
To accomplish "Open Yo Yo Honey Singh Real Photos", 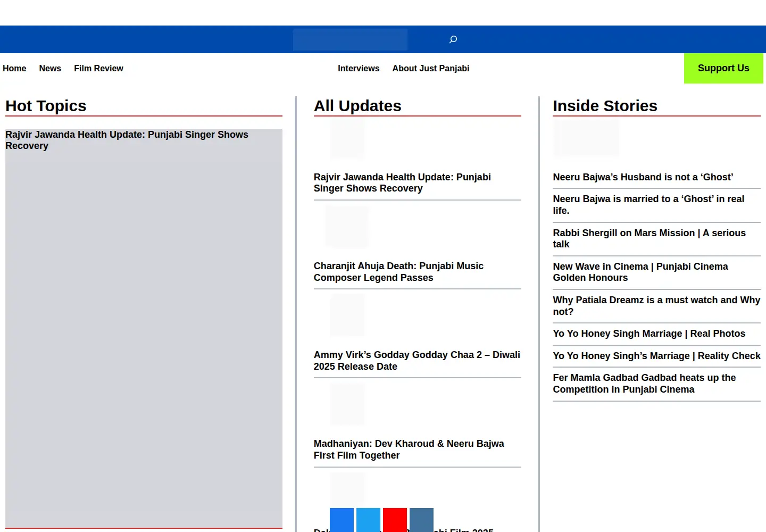I will tap(649, 334).
